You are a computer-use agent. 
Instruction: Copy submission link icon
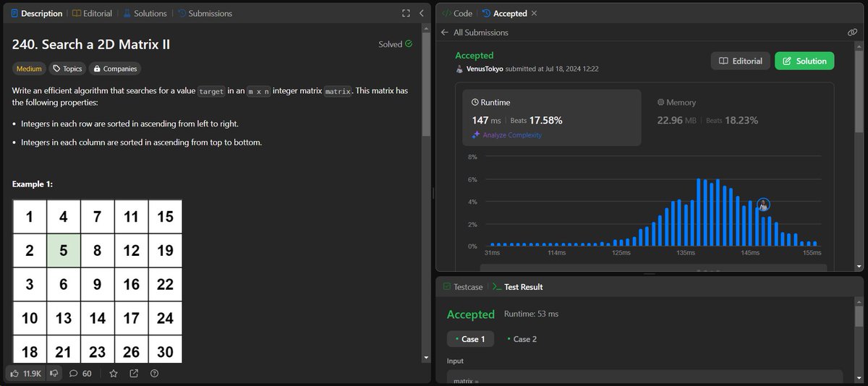coord(852,33)
